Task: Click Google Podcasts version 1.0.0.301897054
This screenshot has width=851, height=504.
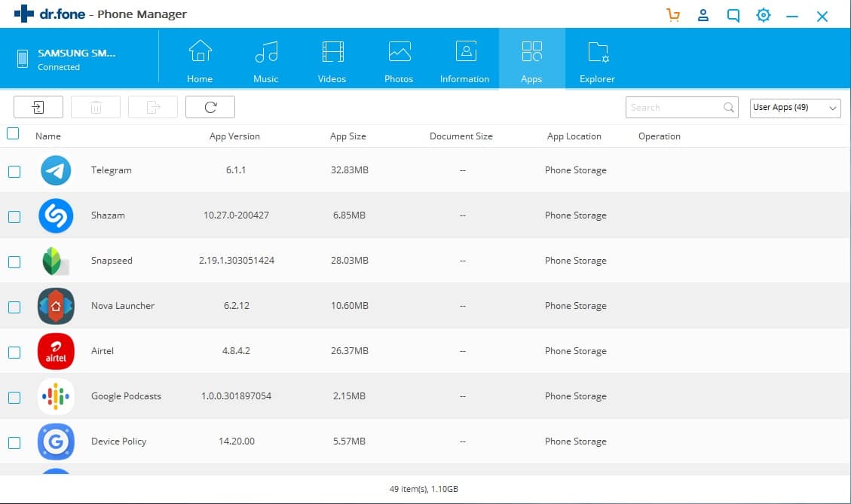Action: click(x=236, y=396)
